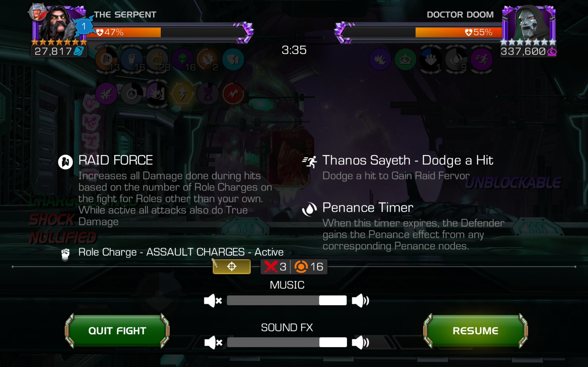The image size is (588, 367).
Task: Set music volume to maximum speaker icon
Action: point(360,300)
